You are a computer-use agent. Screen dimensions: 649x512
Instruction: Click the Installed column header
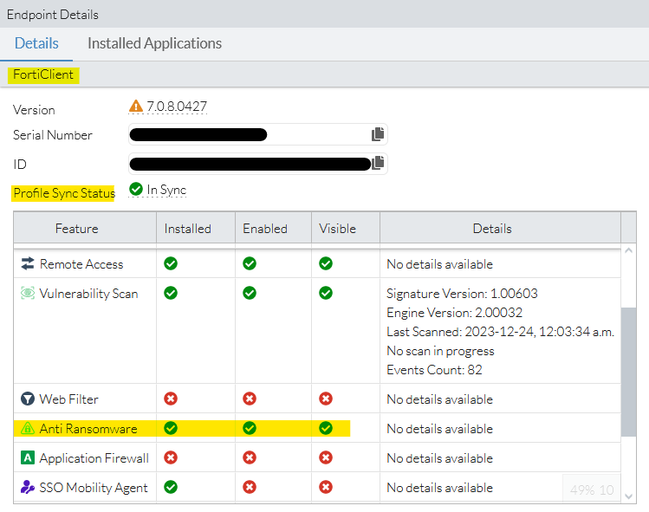tap(188, 229)
